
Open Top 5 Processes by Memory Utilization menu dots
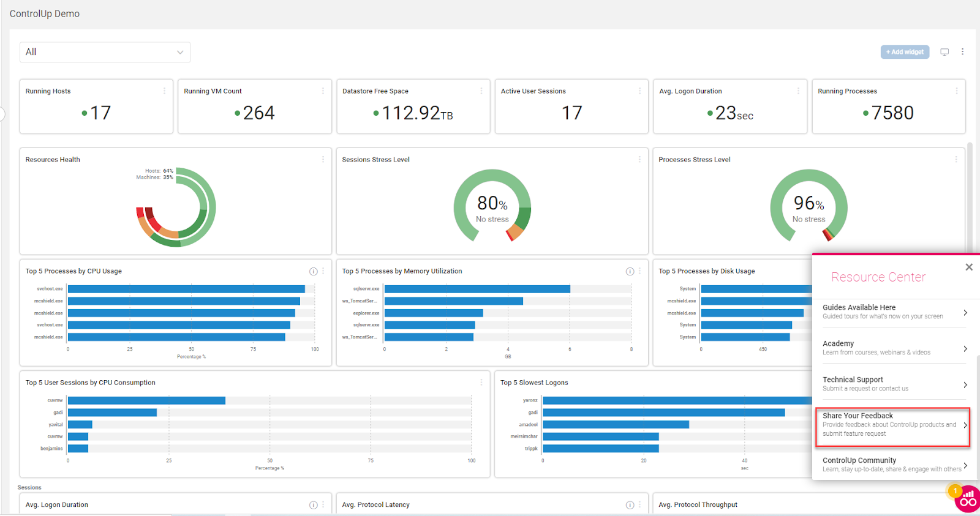click(x=639, y=271)
